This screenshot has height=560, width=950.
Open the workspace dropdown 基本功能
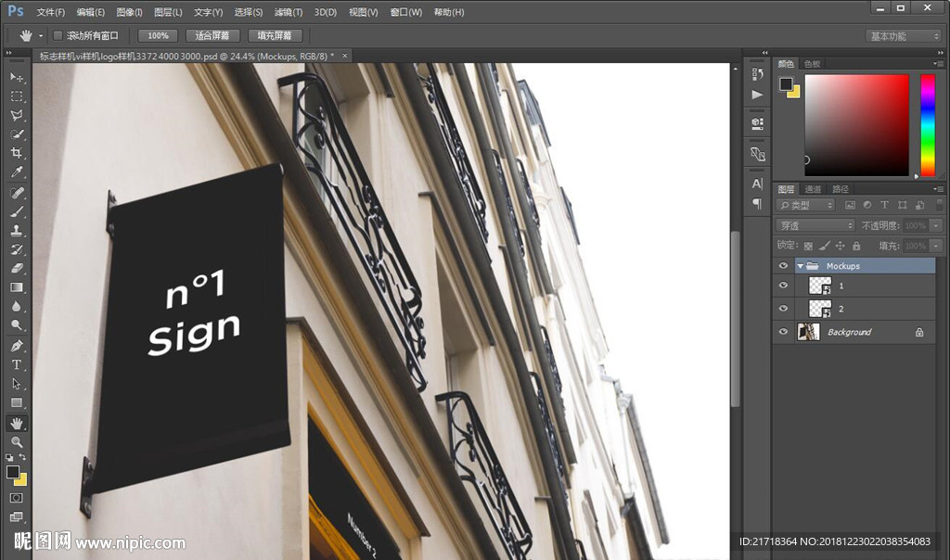[904, 36]
